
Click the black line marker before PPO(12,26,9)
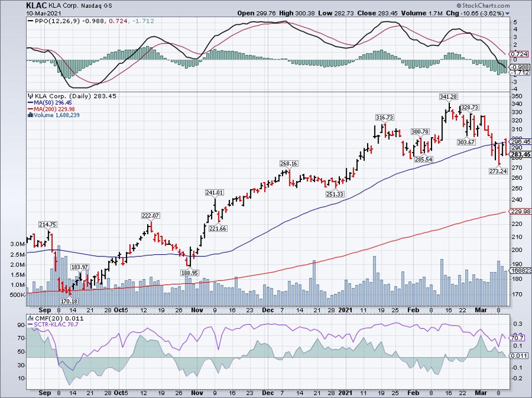pos(31,21)
